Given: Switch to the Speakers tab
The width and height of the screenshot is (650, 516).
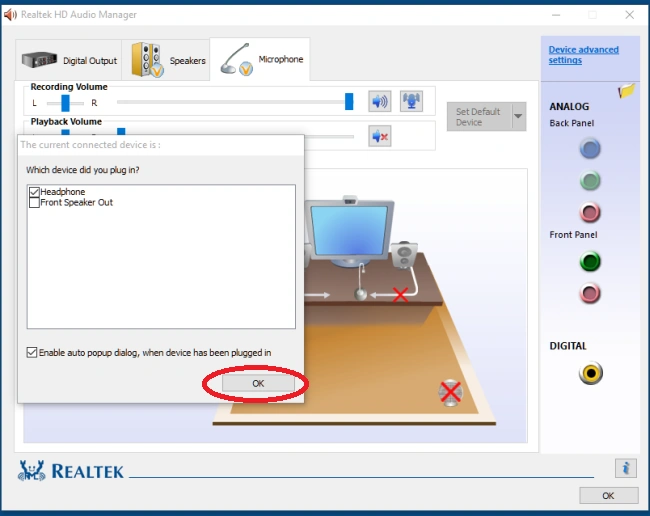Looking at the screenshot, I should (x=166, y=61).
